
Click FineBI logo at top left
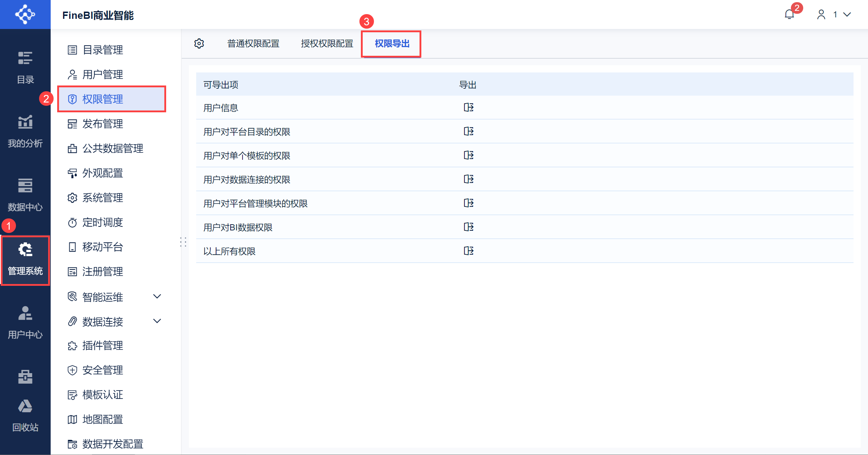point(25,14)
